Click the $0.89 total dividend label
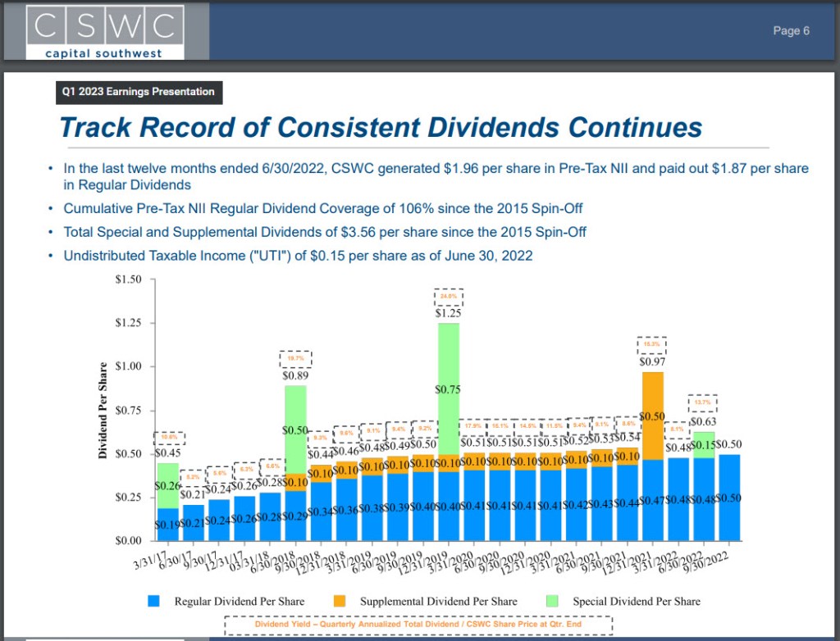Screen dimensions: 840x641 [295, 375]
